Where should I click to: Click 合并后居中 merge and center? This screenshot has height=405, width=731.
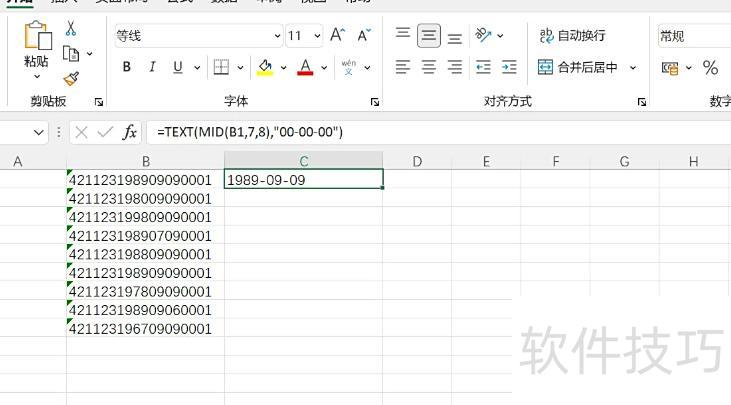click(x=578, y=67)
